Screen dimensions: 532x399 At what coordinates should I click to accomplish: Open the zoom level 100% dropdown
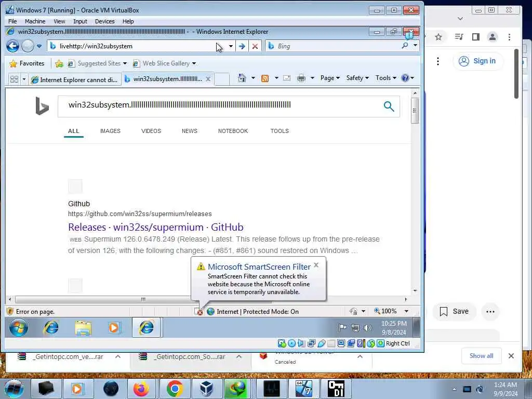pos(406,311)
